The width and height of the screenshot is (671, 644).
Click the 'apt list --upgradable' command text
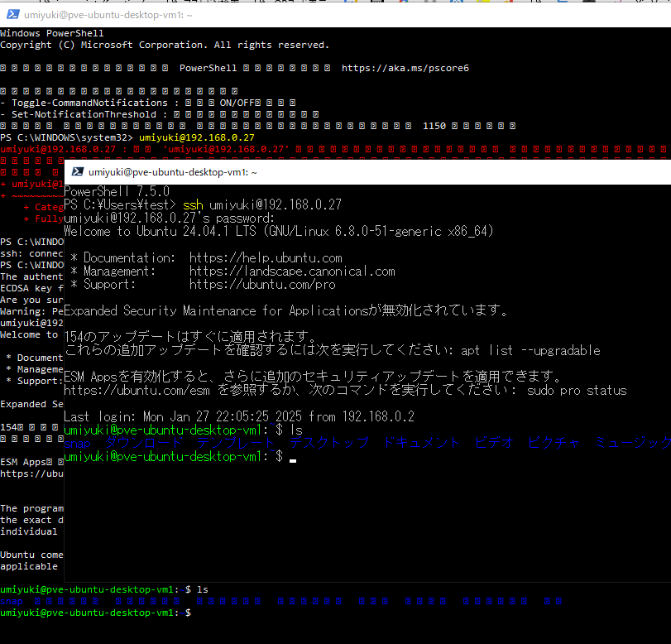(530, 351)
